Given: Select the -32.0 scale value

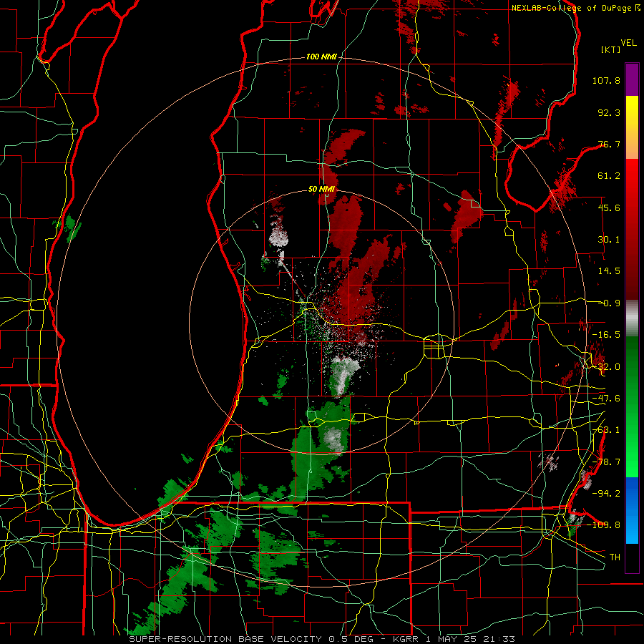Looking at the screenshot, I should point(606,367).
